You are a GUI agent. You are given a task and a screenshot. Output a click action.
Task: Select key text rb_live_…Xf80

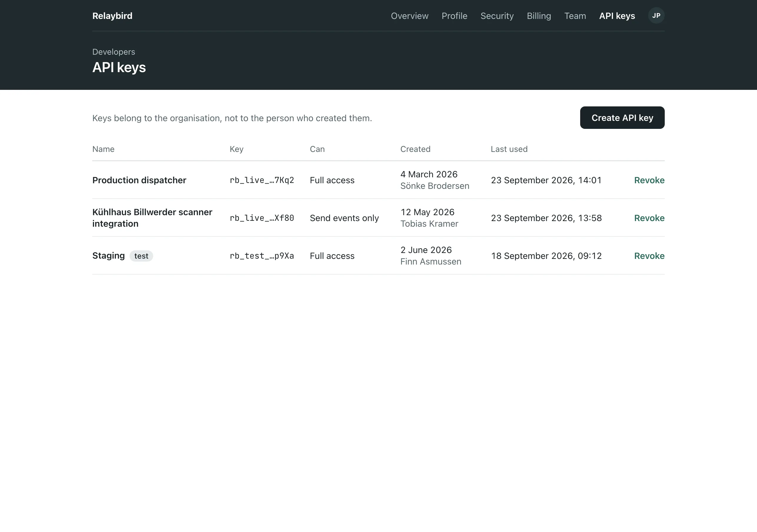click(262, 218)
